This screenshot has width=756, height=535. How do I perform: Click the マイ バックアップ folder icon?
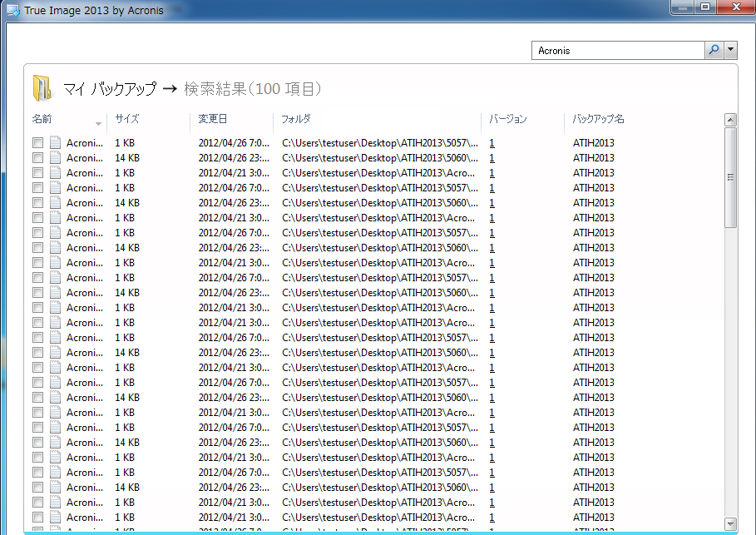pyautogui.click(x=42, y=88)
